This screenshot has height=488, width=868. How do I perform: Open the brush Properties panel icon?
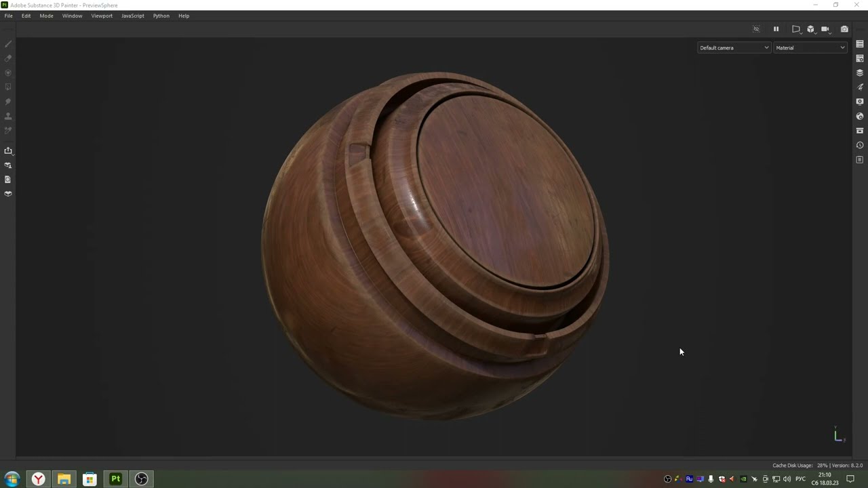[860, 87]
